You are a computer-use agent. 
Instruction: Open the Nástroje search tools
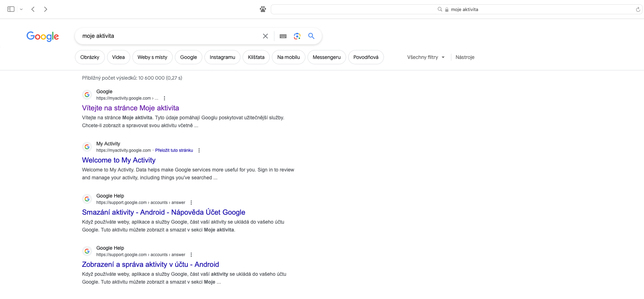(465, 57)
